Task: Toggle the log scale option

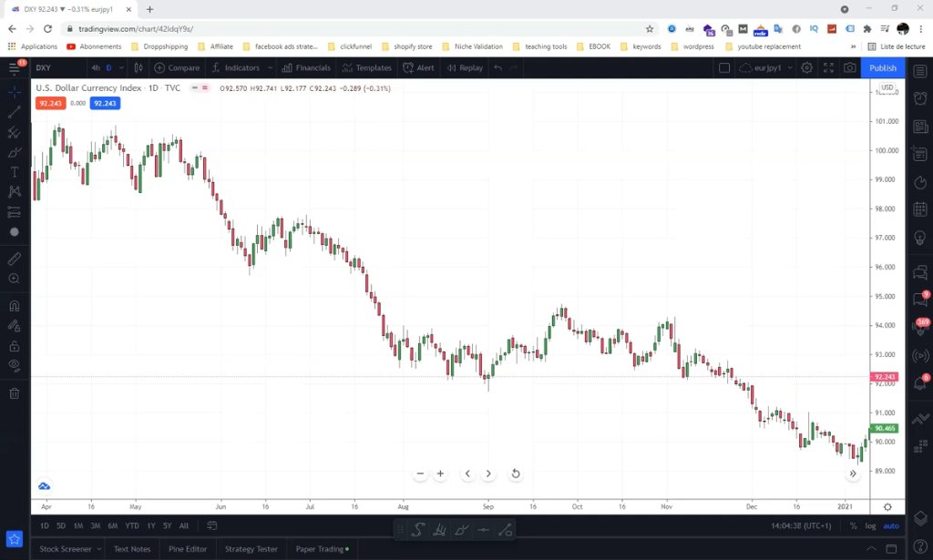Action: 870,525
